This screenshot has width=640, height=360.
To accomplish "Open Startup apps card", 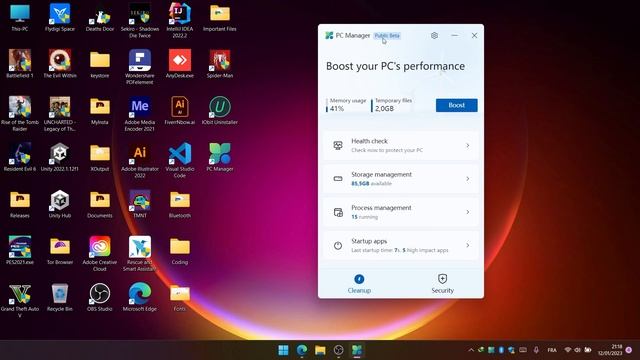I will point(401,246).
